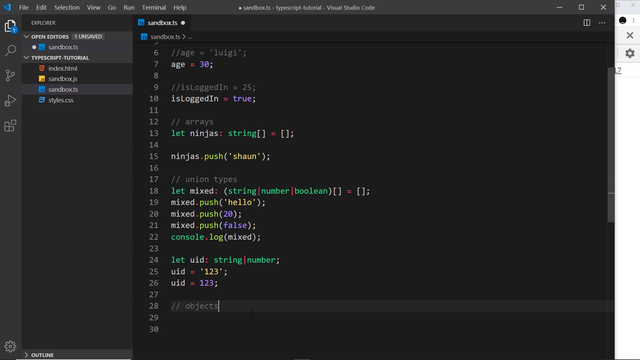
Task: Click the 'mixed.push(false);' code line
Action: [x=213, y=225]
